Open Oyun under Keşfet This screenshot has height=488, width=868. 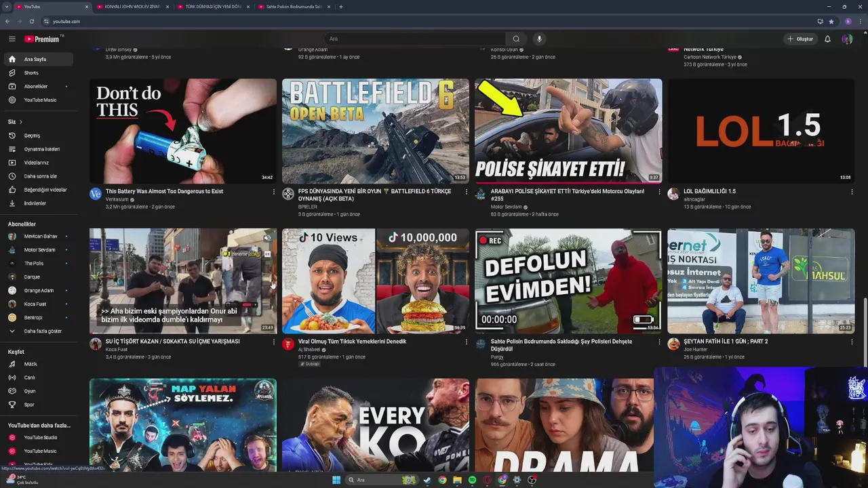click(x=37, y=391)
